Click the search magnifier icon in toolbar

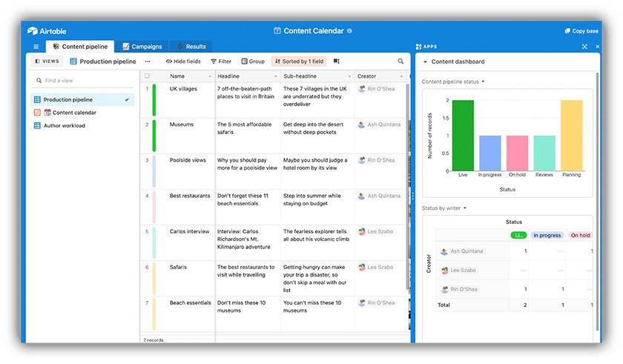400,61
